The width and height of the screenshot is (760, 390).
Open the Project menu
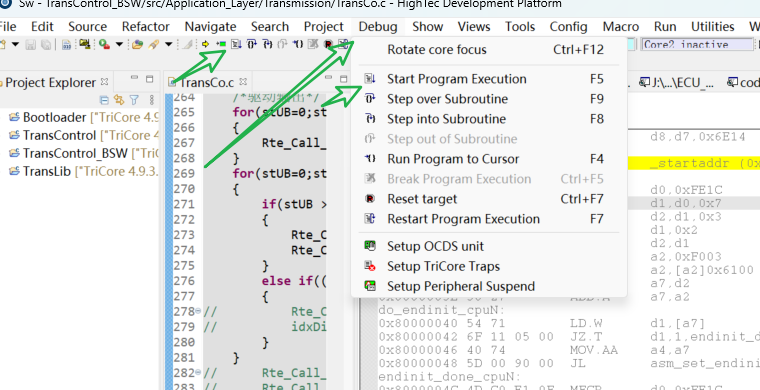point(324,27)
